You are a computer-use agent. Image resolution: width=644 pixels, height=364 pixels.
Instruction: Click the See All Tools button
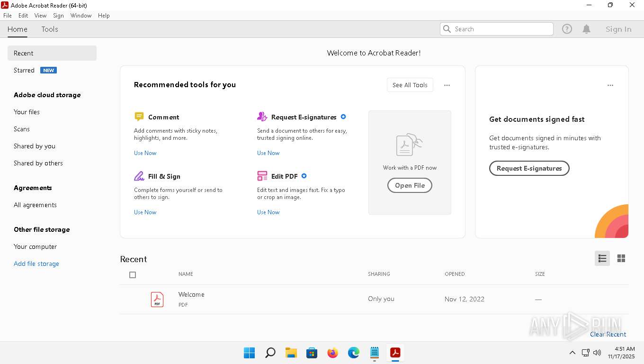tap(410, 85)
